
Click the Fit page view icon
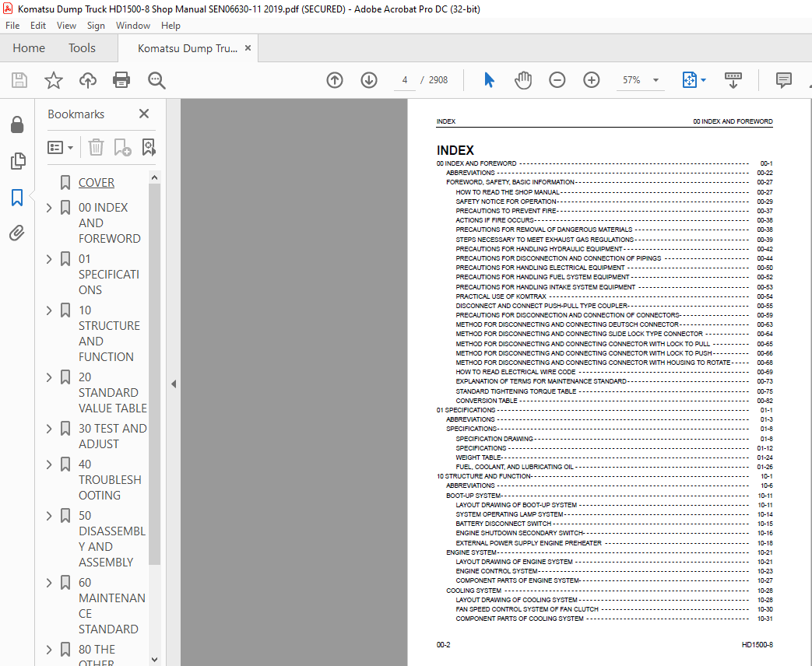pos(689,80)
